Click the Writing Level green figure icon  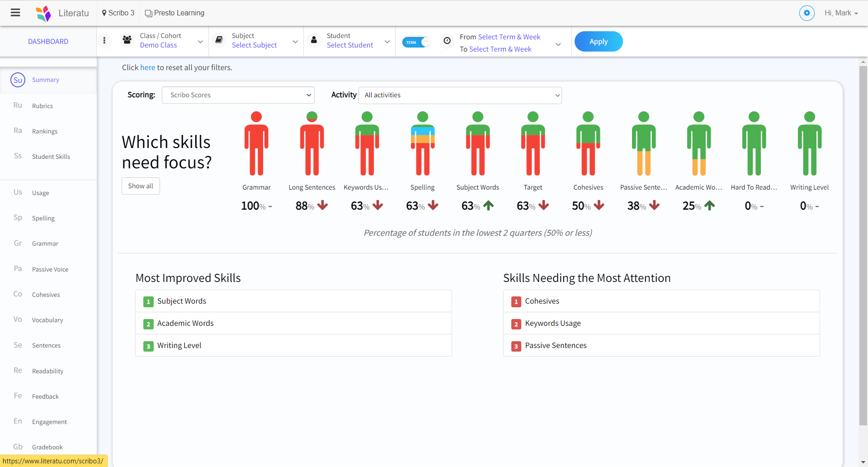(809, 143)
